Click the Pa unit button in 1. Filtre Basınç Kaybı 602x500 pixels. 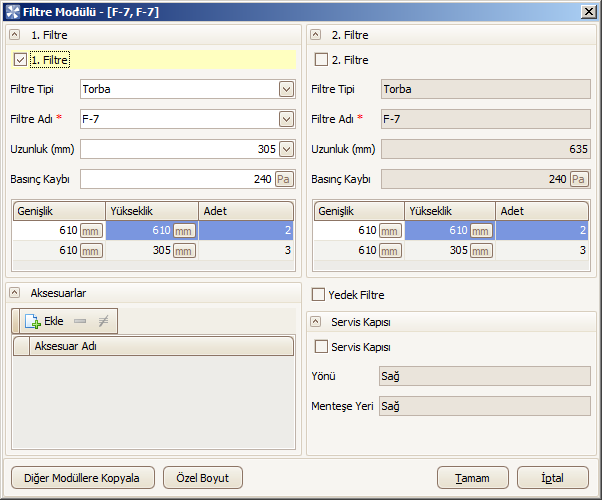coord(284,179)
